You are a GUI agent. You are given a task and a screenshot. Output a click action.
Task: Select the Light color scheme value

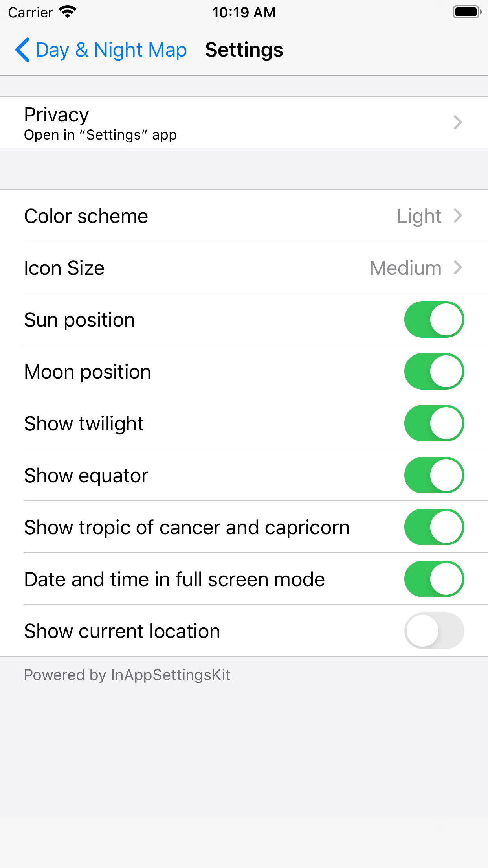coord(419,216)
